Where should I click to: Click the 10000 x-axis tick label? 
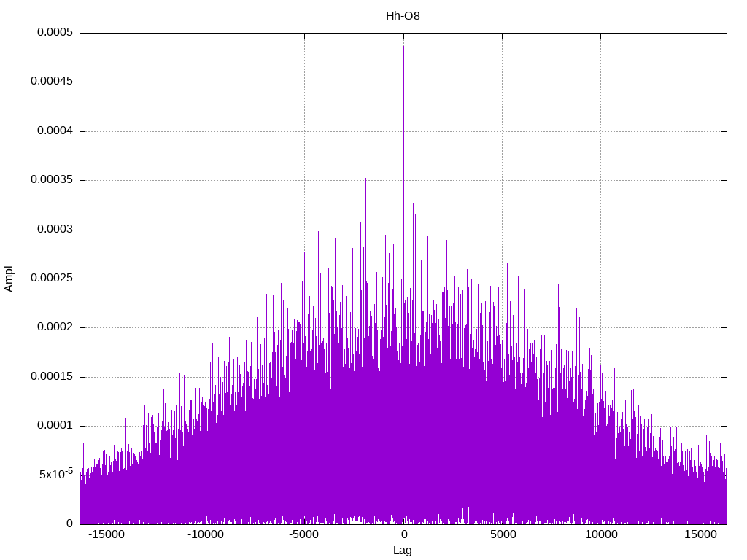click(x=601, y=534)
